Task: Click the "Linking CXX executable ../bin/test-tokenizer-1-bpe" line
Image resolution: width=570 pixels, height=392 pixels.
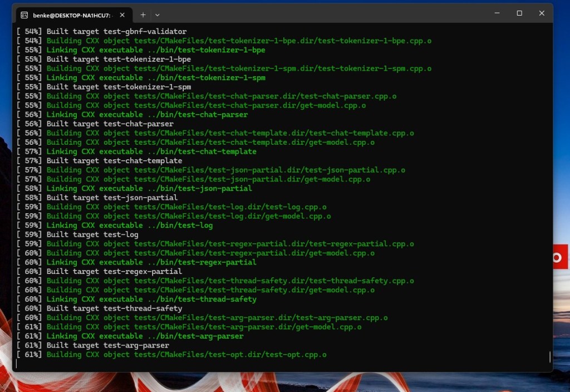Action: 156,50
